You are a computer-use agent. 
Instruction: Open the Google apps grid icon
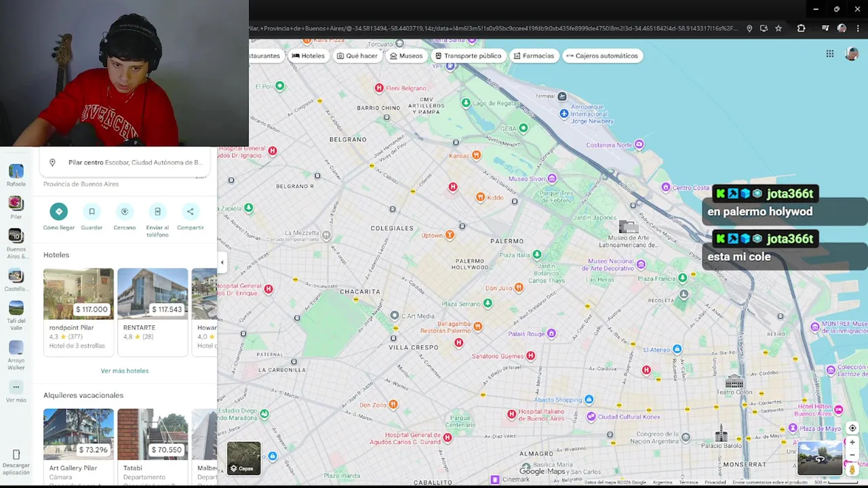click(830, 54)
